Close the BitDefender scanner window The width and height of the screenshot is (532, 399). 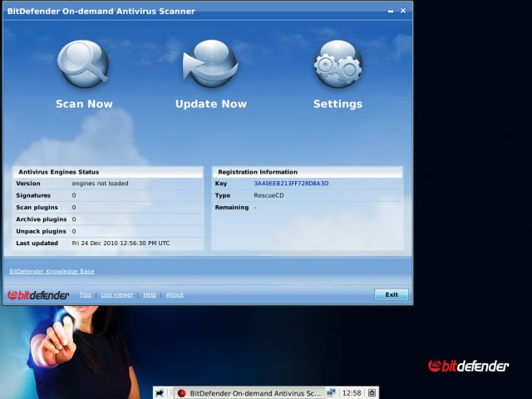tap(403, 11)
